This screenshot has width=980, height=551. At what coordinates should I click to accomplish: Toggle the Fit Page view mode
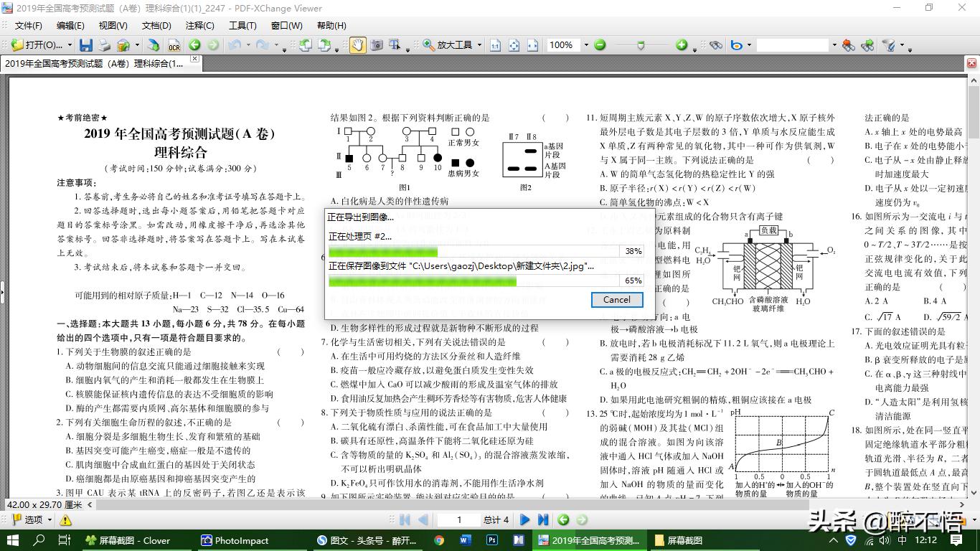[514, 45]
